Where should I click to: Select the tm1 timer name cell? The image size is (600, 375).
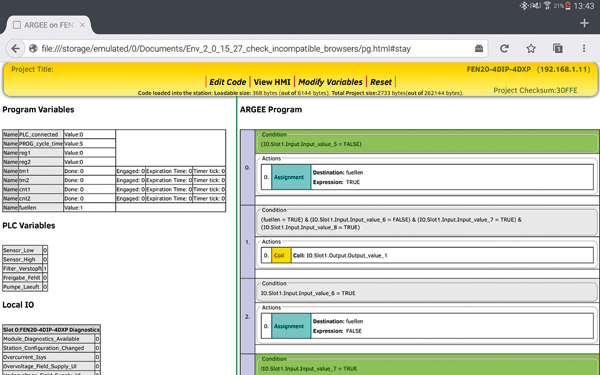[41, 171]
